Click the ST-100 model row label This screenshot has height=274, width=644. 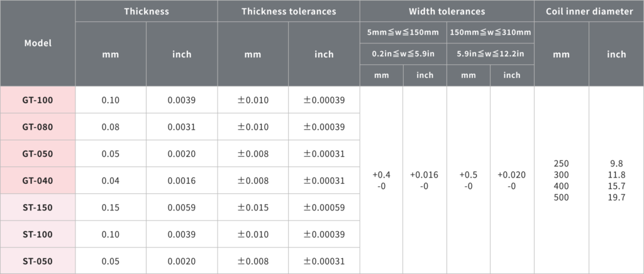pyautogui.click(x=38, y=234)
